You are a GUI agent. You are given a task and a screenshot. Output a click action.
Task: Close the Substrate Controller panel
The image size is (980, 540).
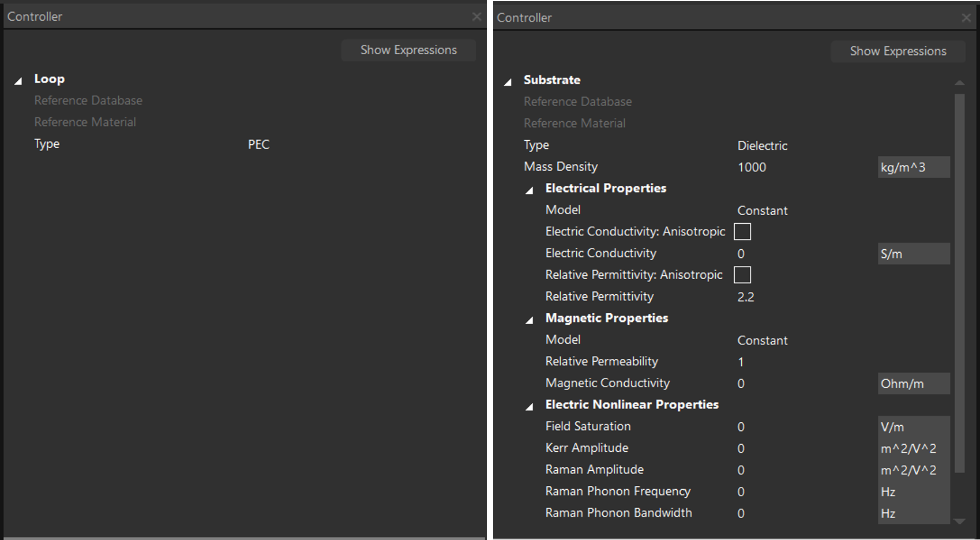pyautogui.click(x=966, y=18)
